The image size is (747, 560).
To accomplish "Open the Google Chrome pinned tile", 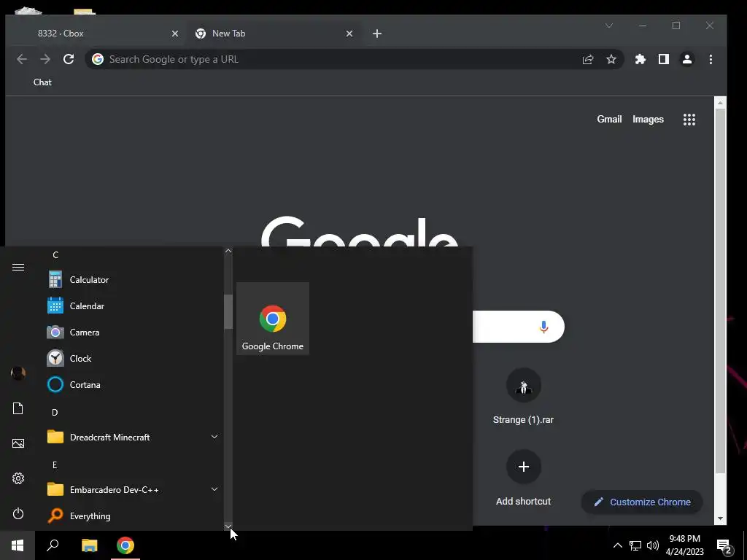I will click(x=273, y=319).
